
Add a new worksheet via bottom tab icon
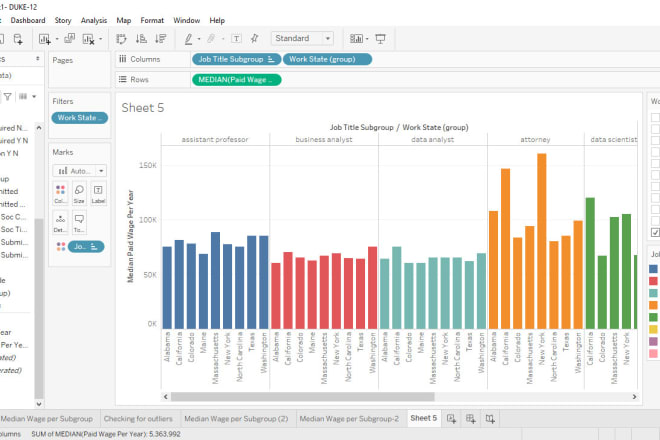pyautogui.click(x=451, y=419)
